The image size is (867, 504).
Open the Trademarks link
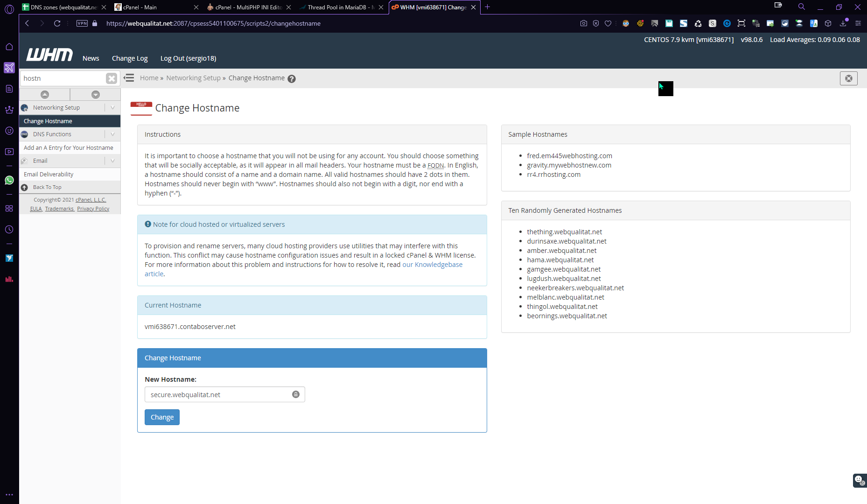pos(59,209)
